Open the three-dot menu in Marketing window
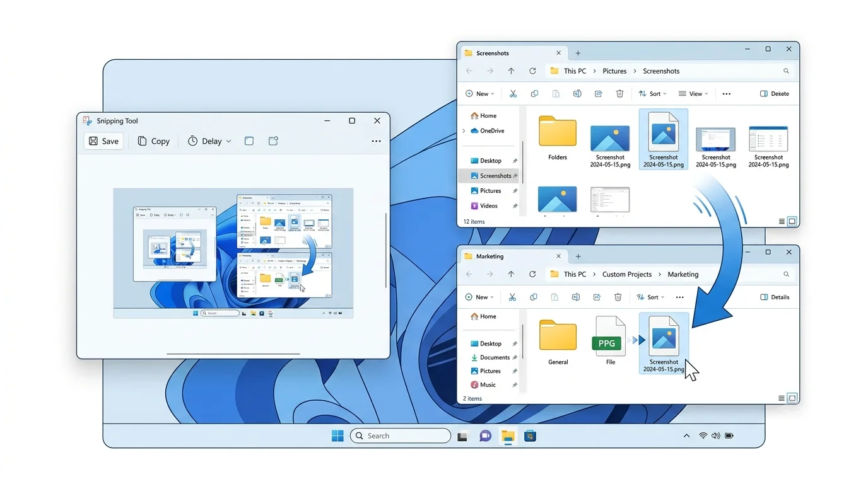868x484 pixels. tap(679, 297)
